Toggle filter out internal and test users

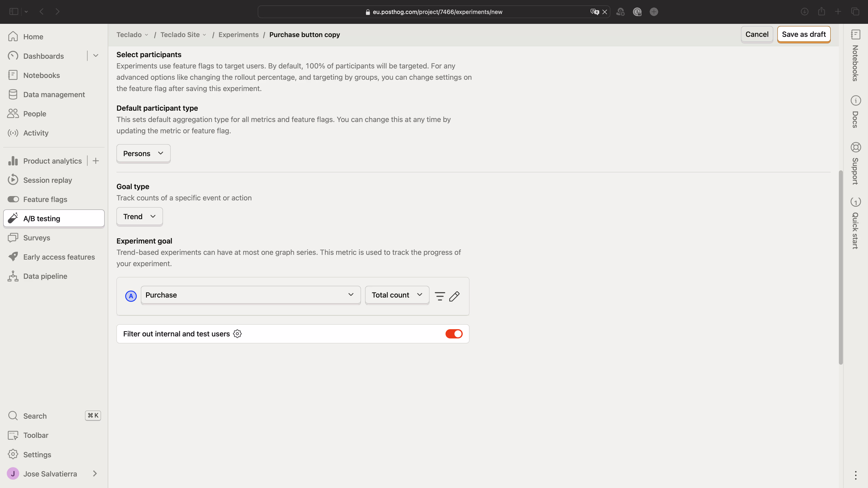click(x=453, y=333)
